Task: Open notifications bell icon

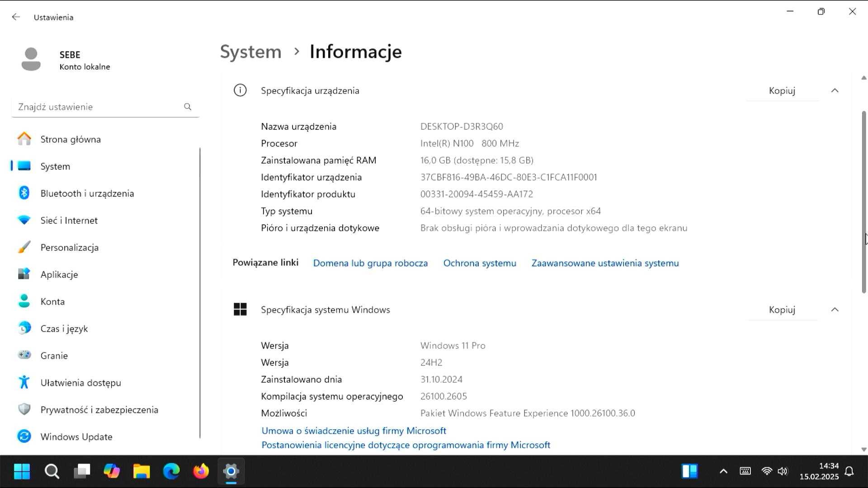Action: pos(849,471)
